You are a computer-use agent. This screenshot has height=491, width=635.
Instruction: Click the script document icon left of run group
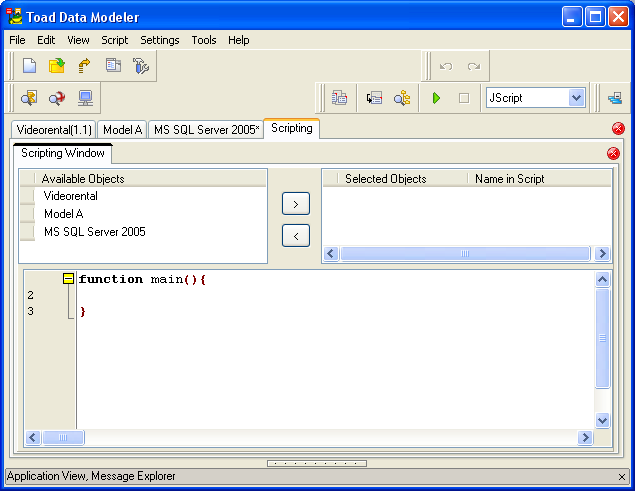(339, 98)
